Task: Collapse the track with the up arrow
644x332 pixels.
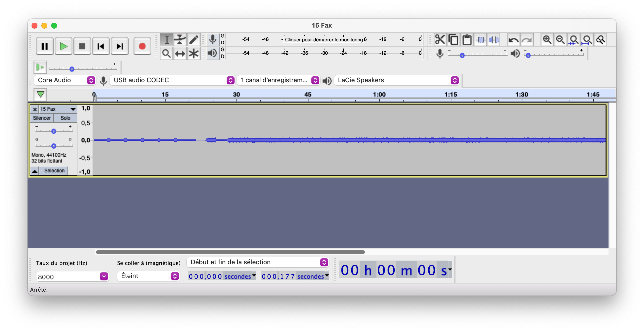Action: (x=35, y=171)
